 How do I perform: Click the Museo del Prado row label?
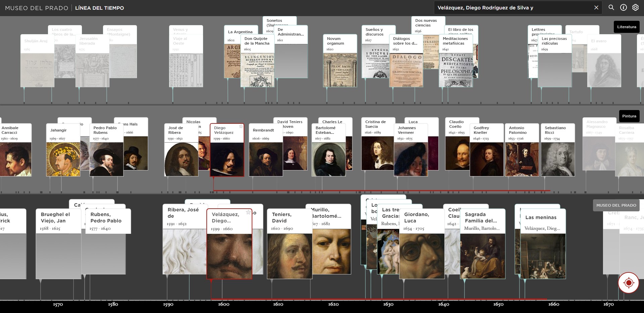616,205
